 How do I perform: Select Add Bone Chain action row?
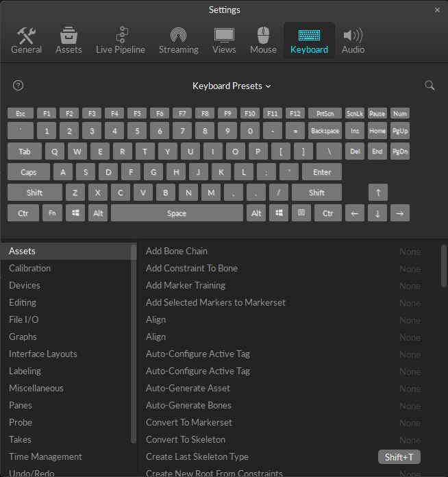point(177,251)
